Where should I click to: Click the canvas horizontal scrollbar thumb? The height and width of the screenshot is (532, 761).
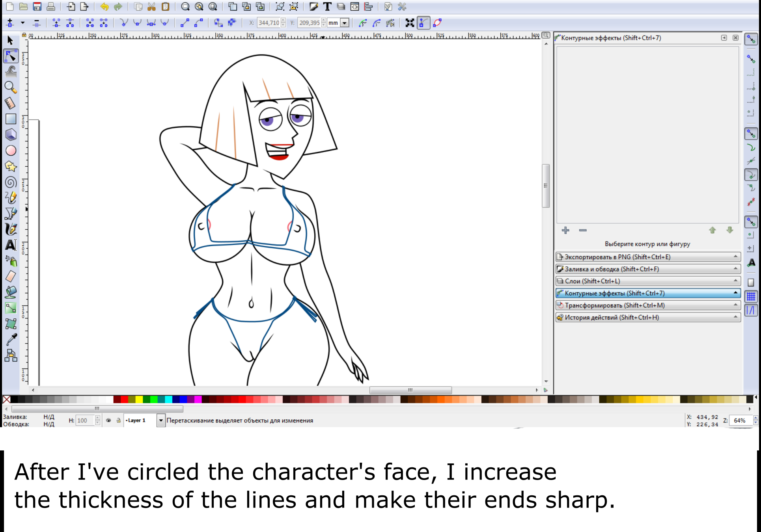[x=410, y=390]
